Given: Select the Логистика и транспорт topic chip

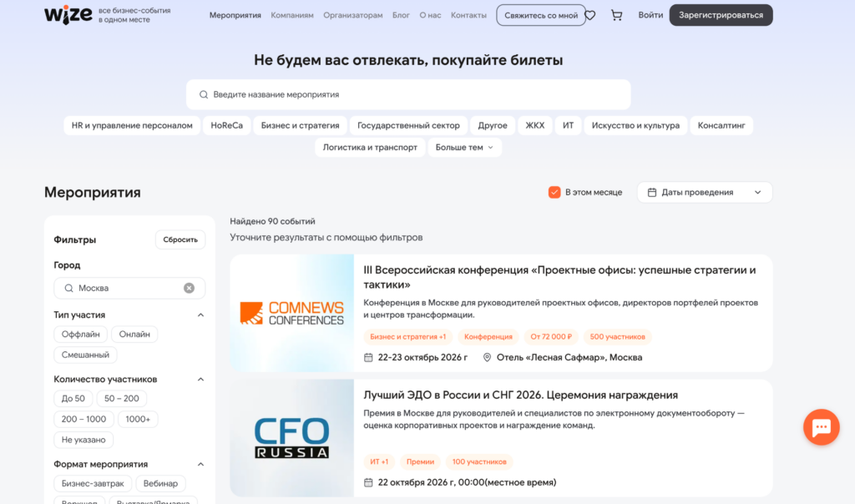Looking at the screenshot, I should [x=370, y=148].
